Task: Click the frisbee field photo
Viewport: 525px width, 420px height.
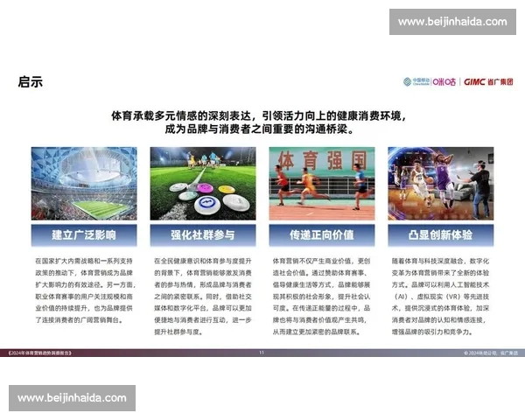Action: pyautogui.click(x=203, y=184)
